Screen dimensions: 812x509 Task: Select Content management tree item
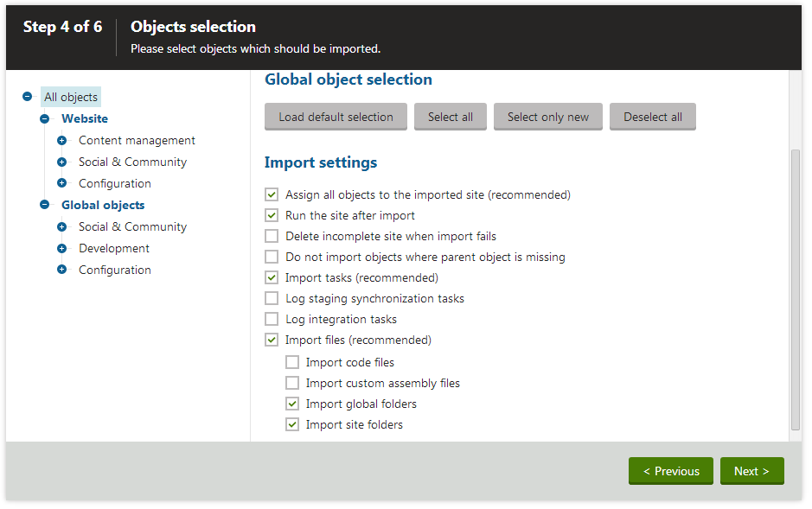137,140
